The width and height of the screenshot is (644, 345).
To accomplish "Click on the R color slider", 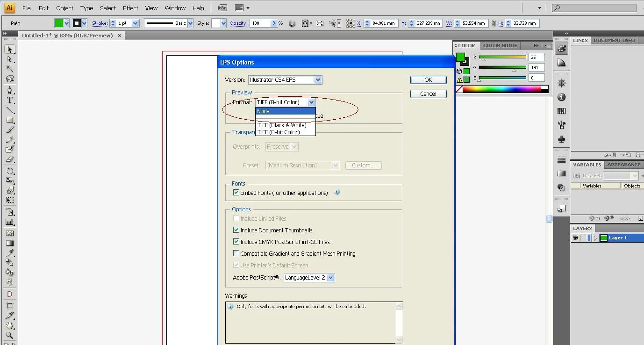I will coord(502,57).
